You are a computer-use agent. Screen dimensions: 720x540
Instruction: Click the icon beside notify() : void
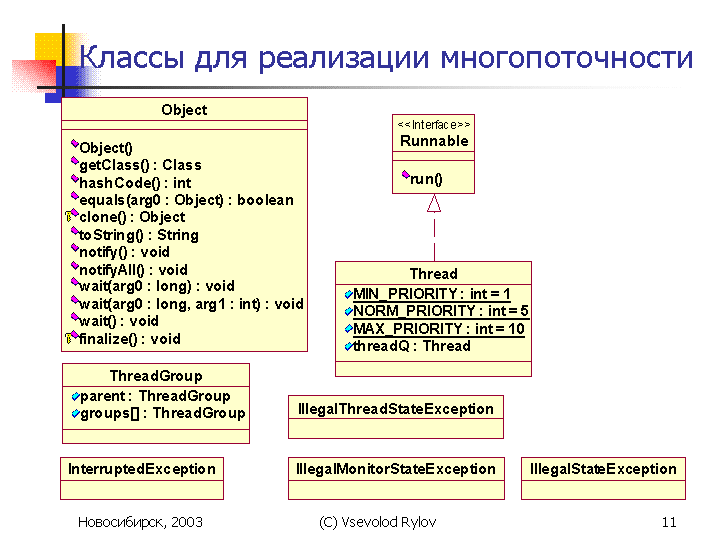coord(75,248)
